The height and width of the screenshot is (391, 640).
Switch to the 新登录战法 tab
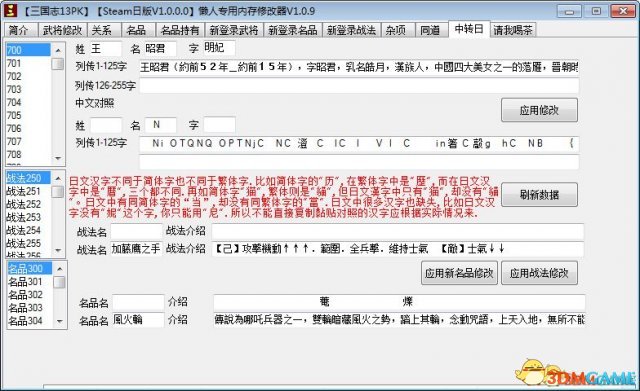point(351,30)
